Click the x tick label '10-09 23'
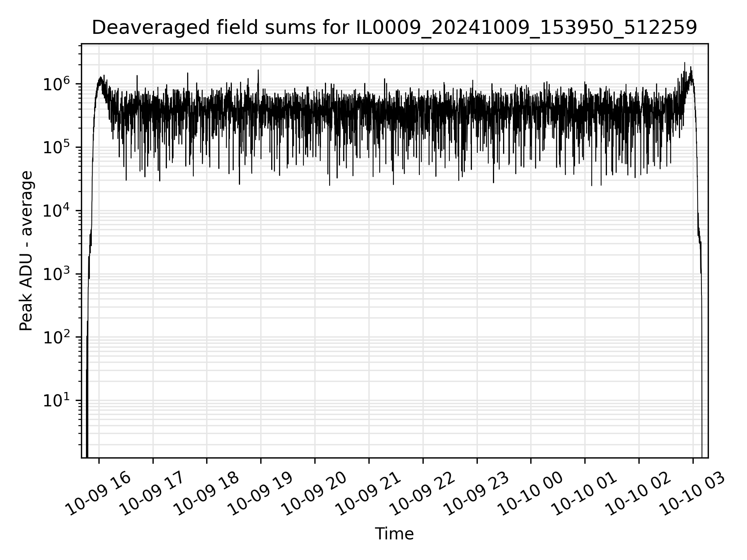This screenshot has height=560, width=747. pyautogui.click(x=477, y=494)
